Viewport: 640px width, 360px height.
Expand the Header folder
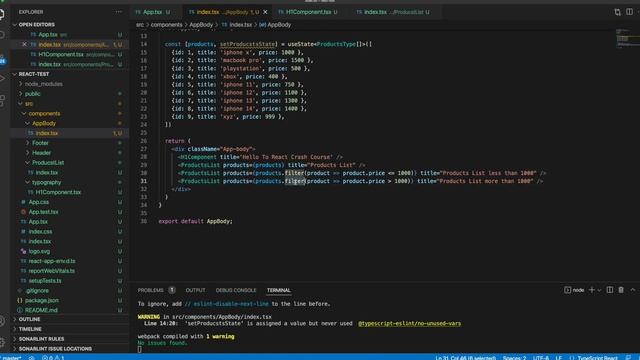69,153
